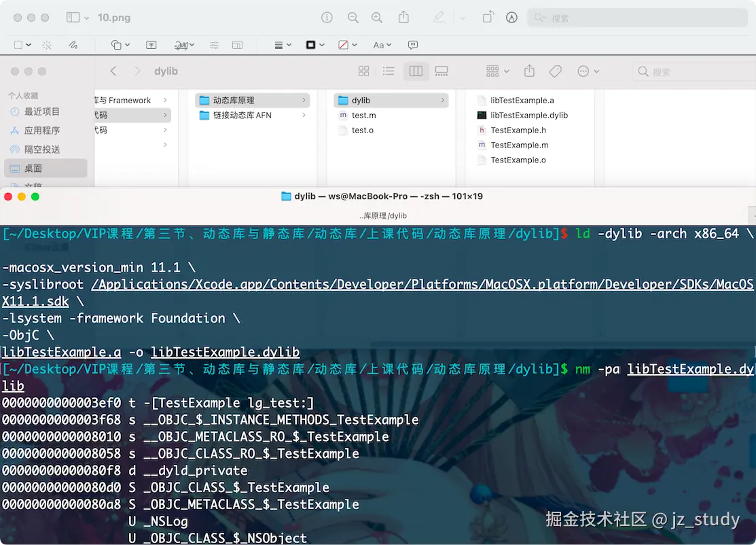Viewport: 756px width, 545px height.
Task: Expand the 动态库原理 folder chevron
Action: point(304,101)
